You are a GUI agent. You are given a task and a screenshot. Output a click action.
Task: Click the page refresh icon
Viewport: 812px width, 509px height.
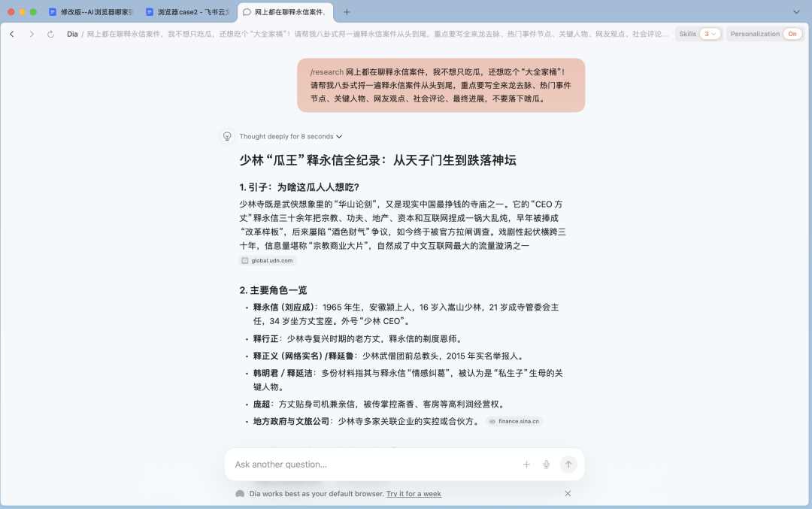click(50, 34)
